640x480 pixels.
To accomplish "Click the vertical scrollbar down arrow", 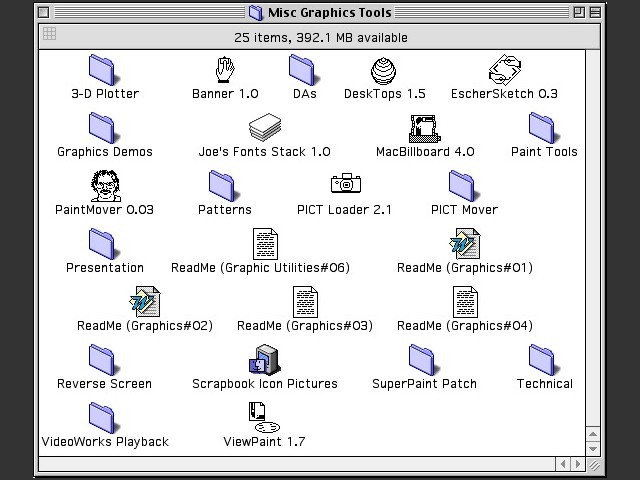I will coord(593,449).
